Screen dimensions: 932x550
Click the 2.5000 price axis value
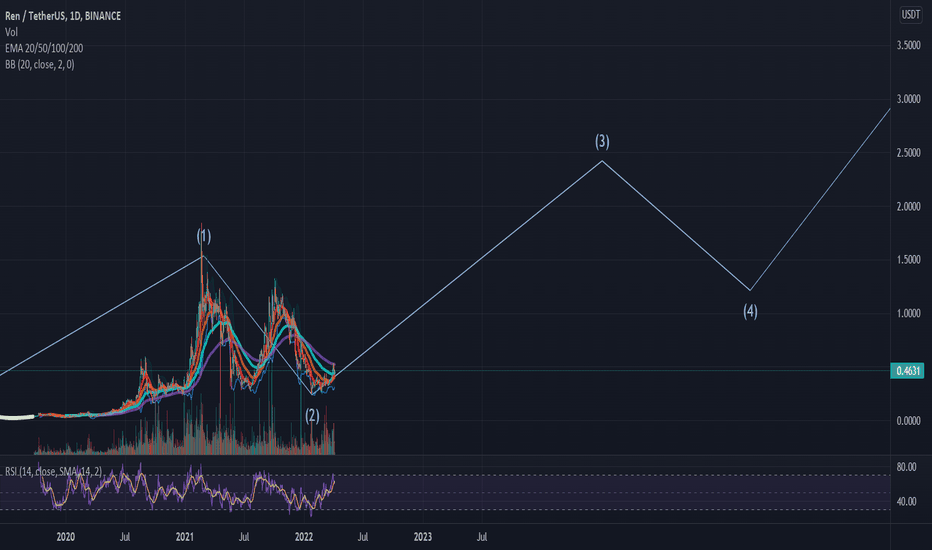click(x=908, y=153)
